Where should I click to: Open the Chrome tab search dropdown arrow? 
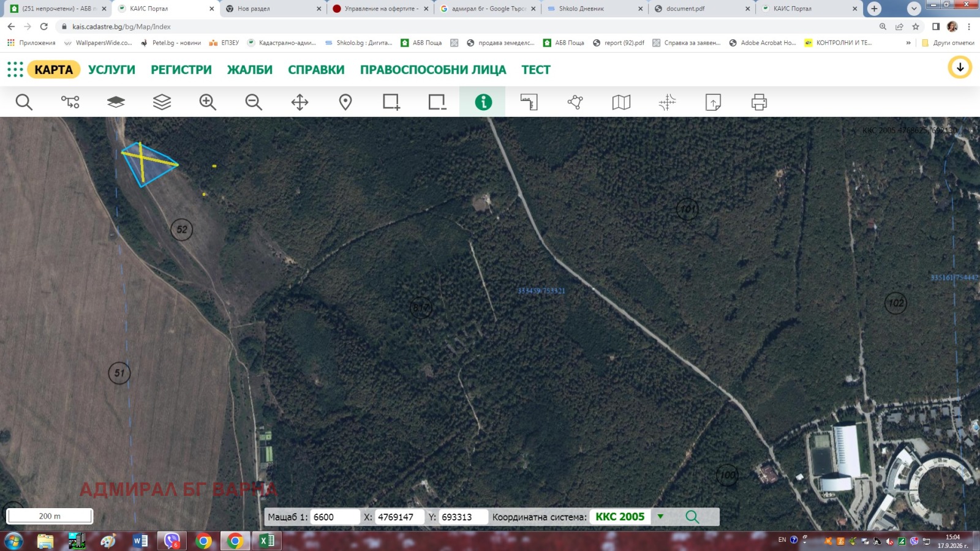(914, 9)
